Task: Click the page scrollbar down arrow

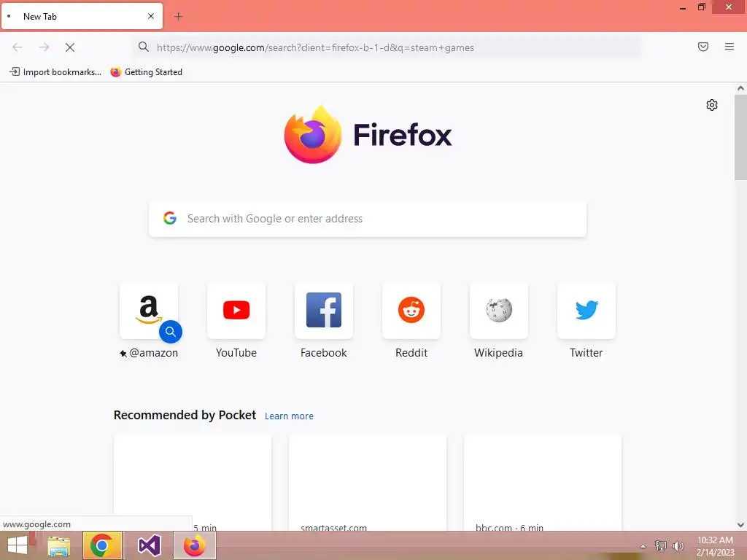Action: click(740, 525)
